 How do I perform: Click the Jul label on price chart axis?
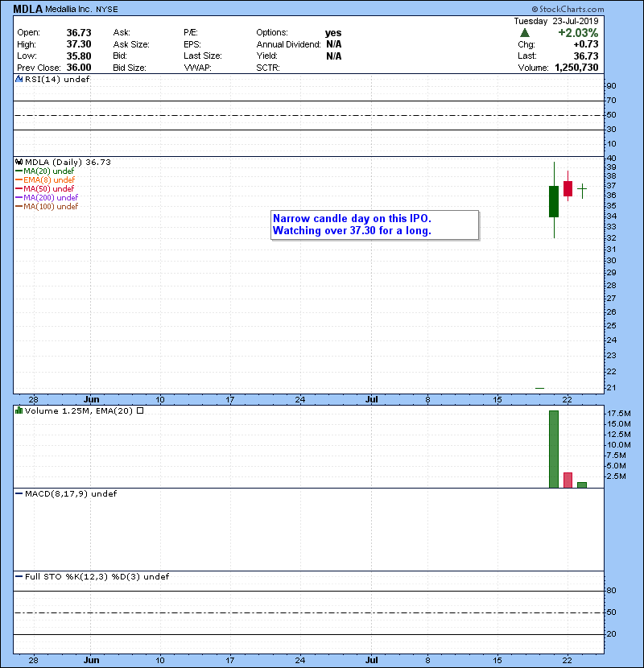click(x=372, y=400)
